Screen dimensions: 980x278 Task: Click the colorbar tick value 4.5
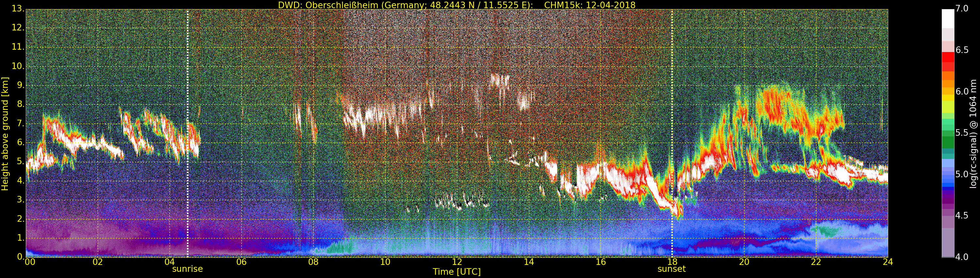click(x=962, y=216)
